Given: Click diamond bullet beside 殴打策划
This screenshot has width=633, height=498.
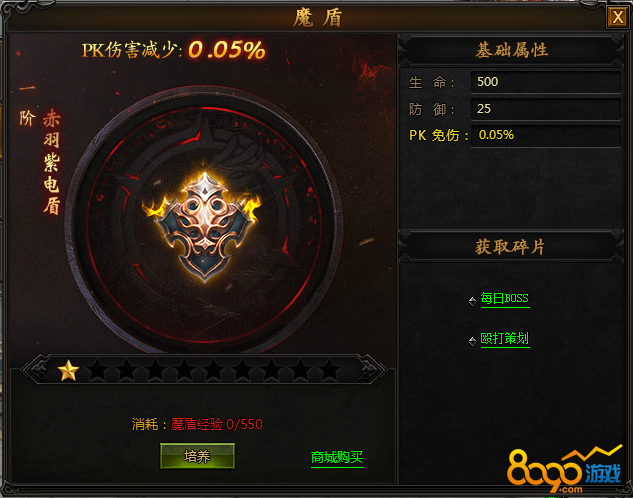Looking at the screenshot, I should tap(472, 341).
